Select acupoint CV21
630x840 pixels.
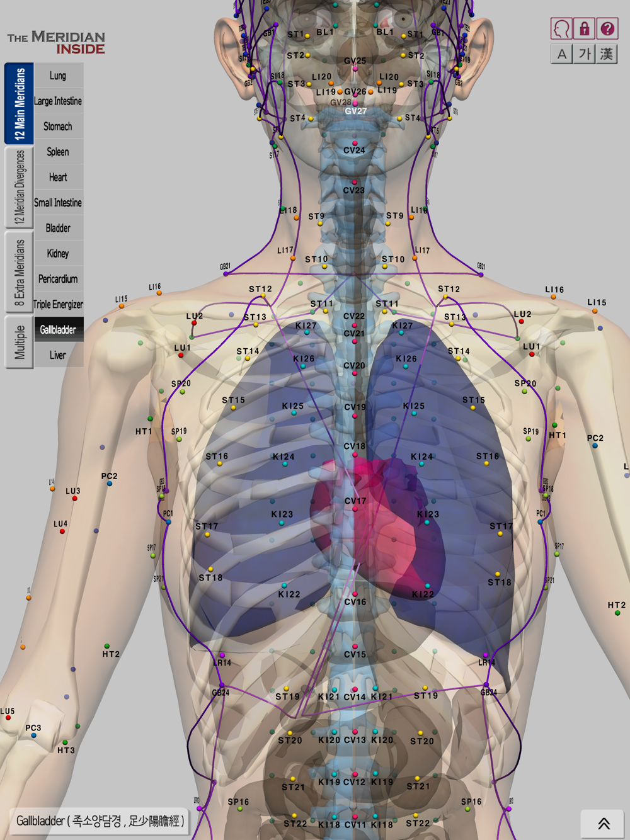pyautogui.click(x=355, y=341)
